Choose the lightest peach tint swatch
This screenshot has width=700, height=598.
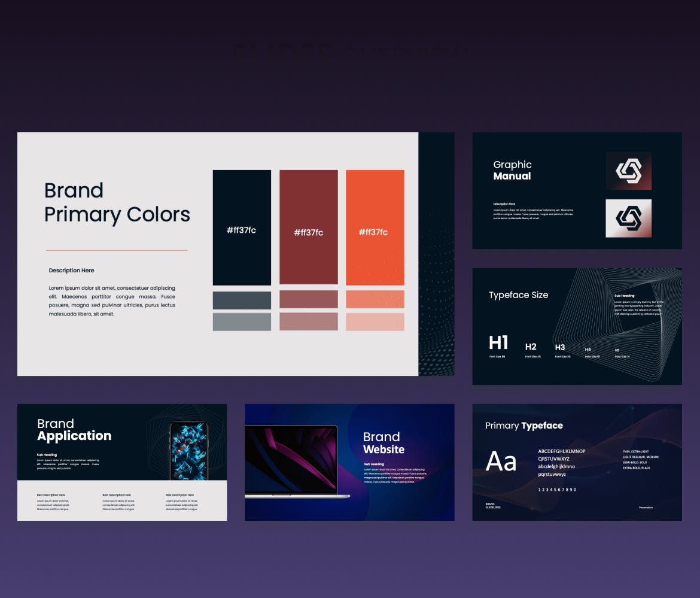click(375, 321)
